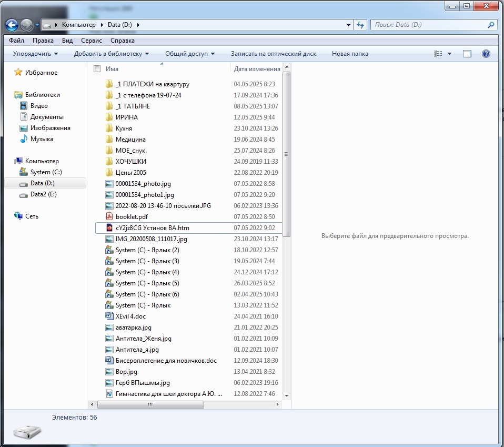Image resolution: width=504 pixels, height=447 pixels.
Task: Select Data (D:) in the navigation pane
Action: pos(46,183)
